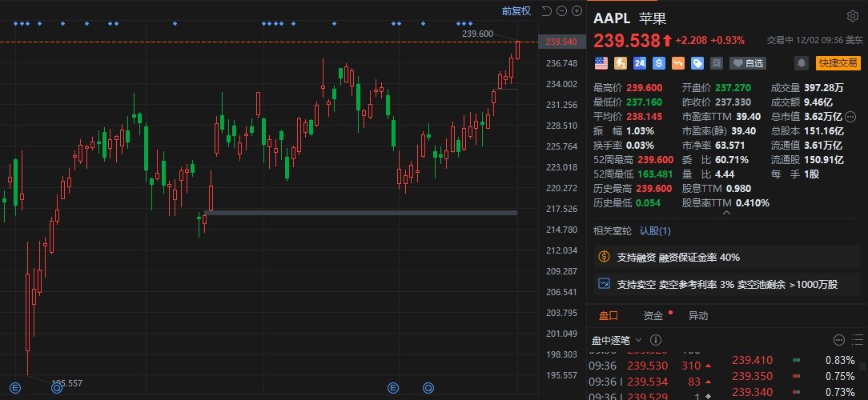Switch to the 异动 tab

click(x=698, y=316)
